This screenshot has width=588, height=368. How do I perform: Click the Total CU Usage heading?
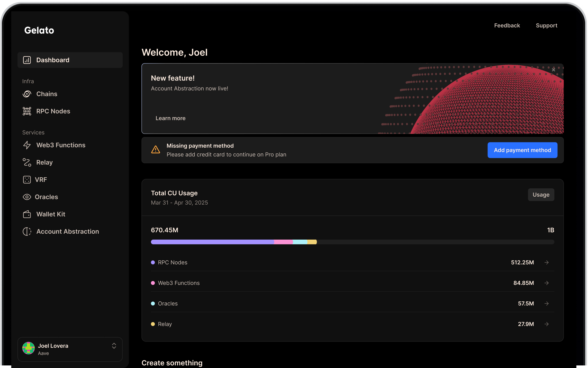click(x=174, y=193)
